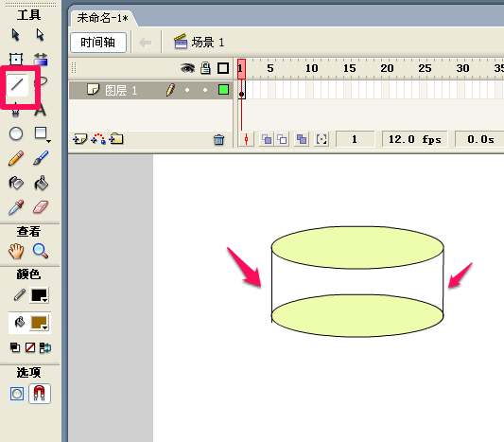Click the Swap Colors button
Screen dimensions: 504x442
(x=45, y=347)
